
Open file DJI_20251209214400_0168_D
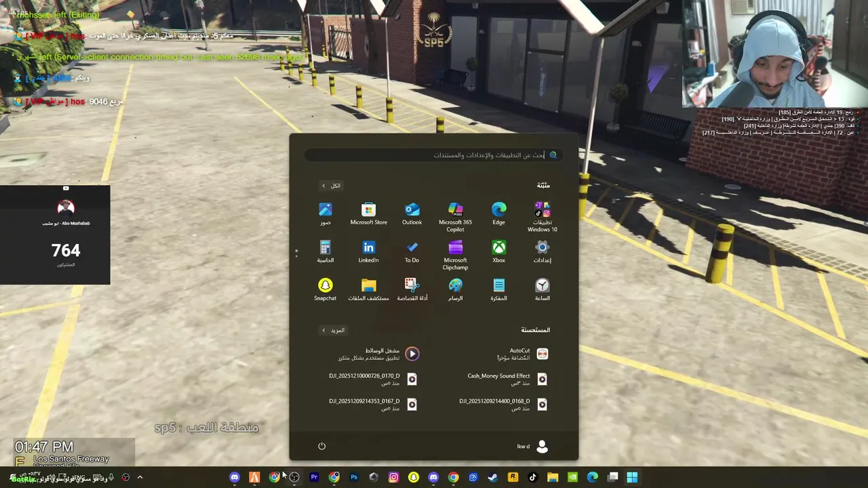(504, 404)
